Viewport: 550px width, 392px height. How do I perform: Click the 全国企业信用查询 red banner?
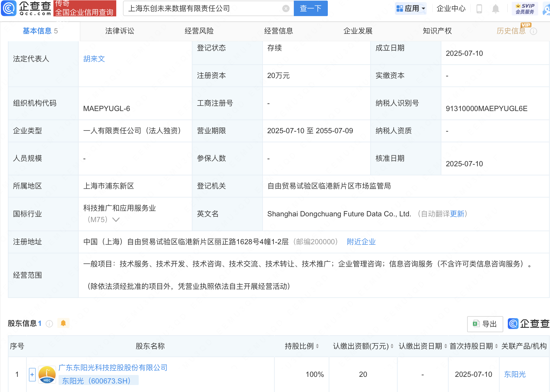pos(85,8)
